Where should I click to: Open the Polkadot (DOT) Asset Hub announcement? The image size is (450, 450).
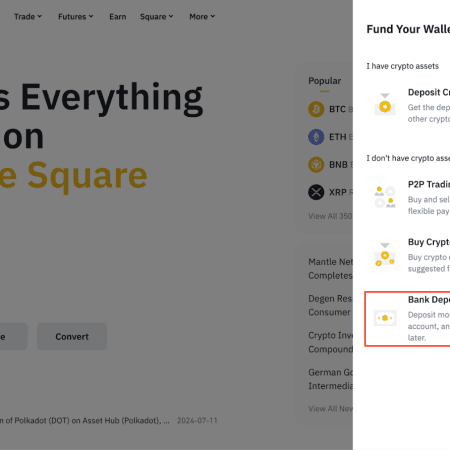pyautogui.click(x=85, y=421)
